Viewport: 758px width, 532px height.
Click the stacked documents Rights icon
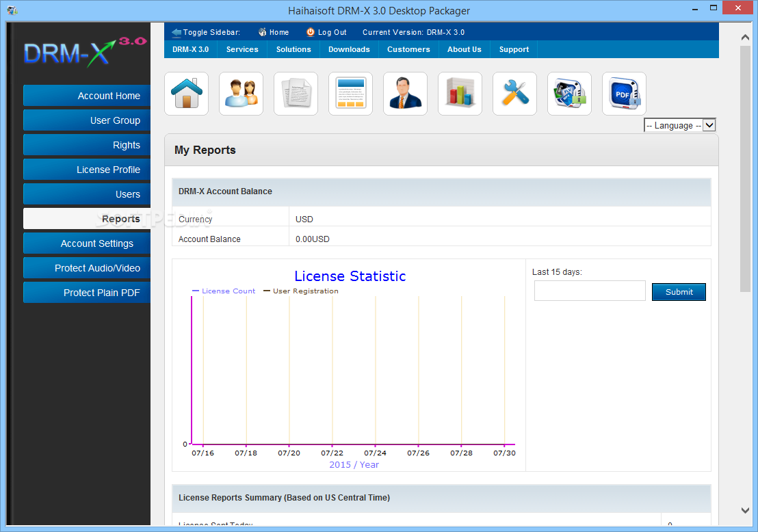coord(296,94)
